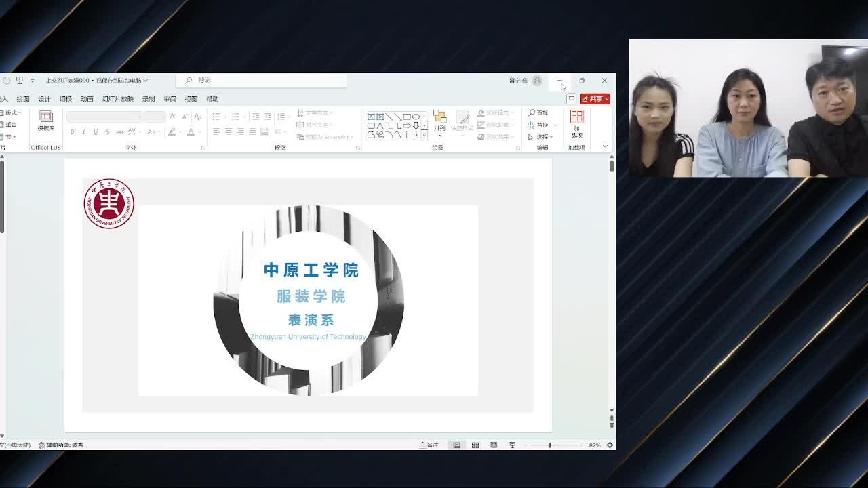Open 加载项 add-ins

point(576,124)
